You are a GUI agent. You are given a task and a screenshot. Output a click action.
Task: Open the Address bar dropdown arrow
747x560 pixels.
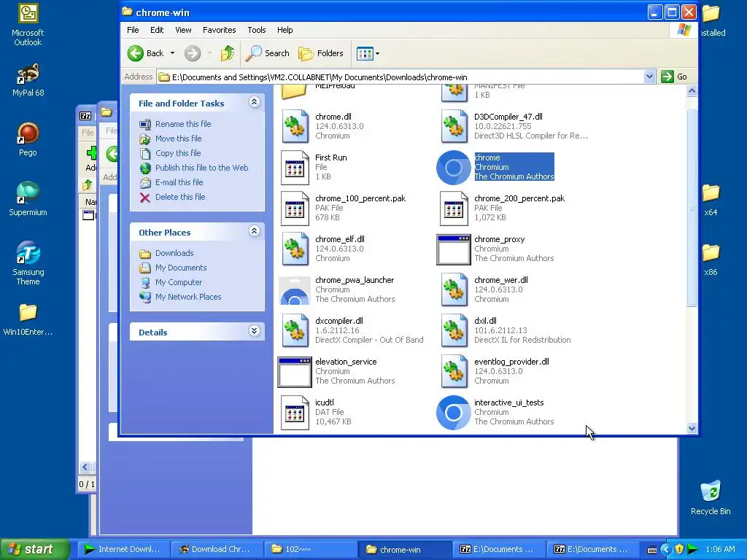(649, 77)
